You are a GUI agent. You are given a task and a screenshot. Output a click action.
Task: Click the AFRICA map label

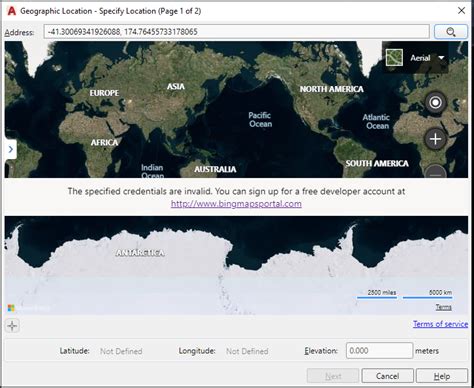tap(104, 142)
